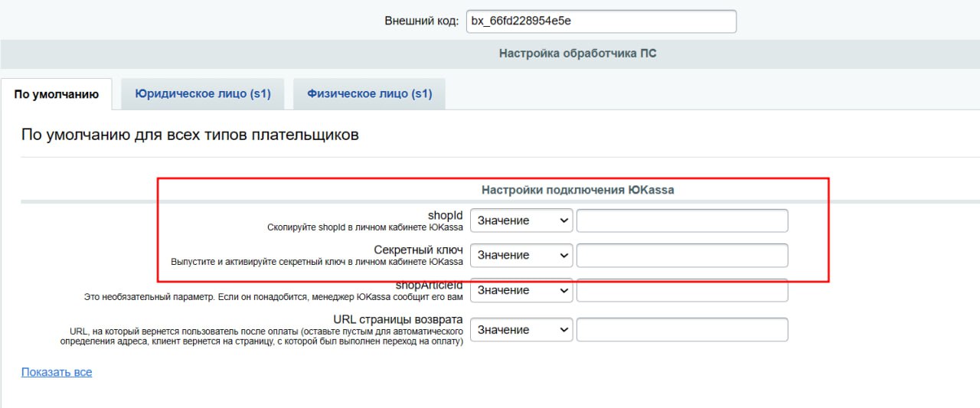Screen dimensions: 980x408
Task: Click the URL страницы возврата label
Action: tap(398, 319)
